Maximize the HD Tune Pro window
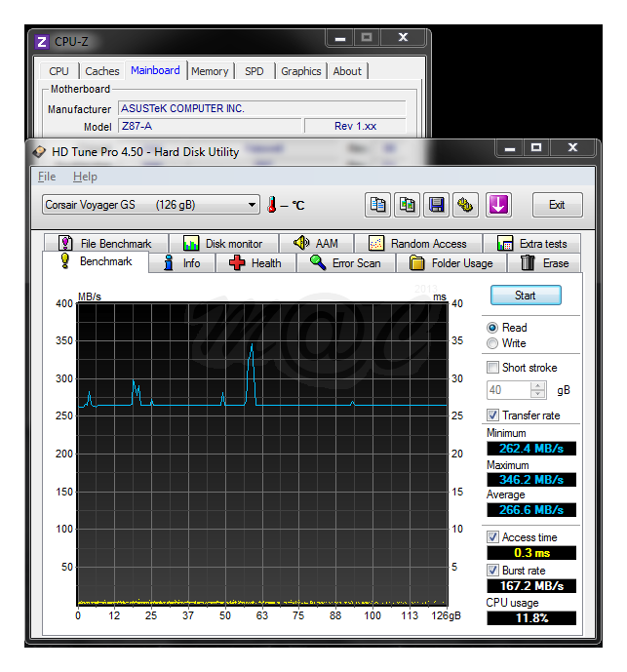The width and height of the screenshot is (627, 672). tap(536, 148)
